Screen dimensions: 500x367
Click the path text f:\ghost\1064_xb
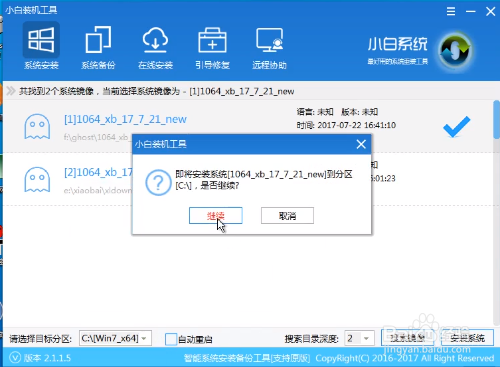tap(96, 137)
